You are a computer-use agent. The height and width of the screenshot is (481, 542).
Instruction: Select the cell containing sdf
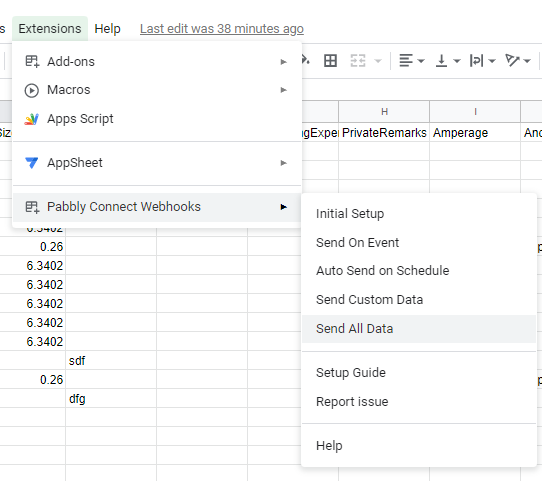point(111,360)
